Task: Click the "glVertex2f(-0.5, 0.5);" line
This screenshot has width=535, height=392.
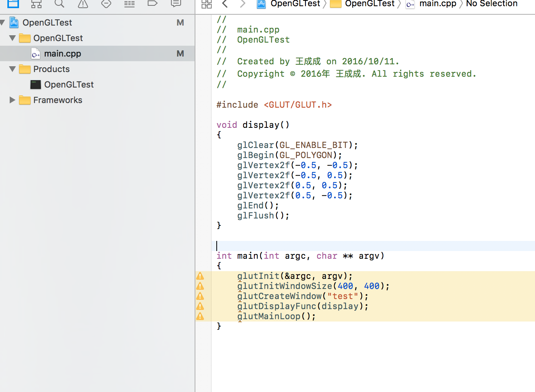Action: tap(295, 175)
